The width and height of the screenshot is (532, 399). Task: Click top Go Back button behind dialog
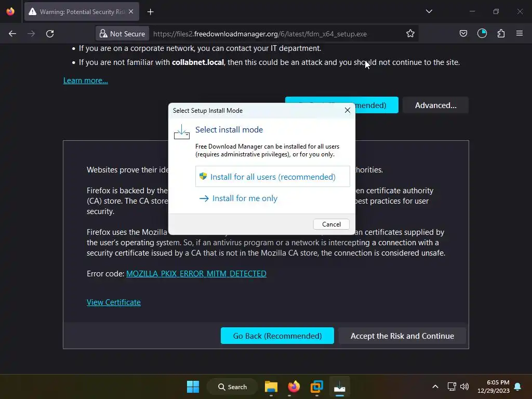[377, 105]
